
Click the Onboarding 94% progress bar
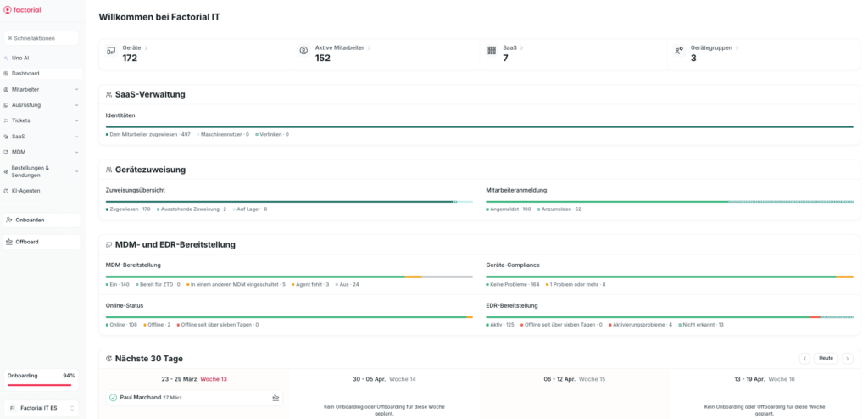[41, 384]
